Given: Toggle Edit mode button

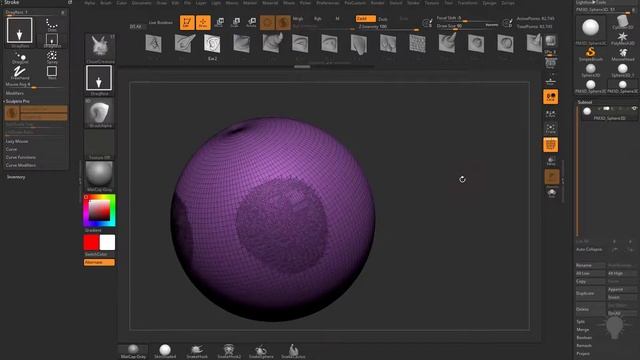Looking at the screenshot, I should pos(187,22).
